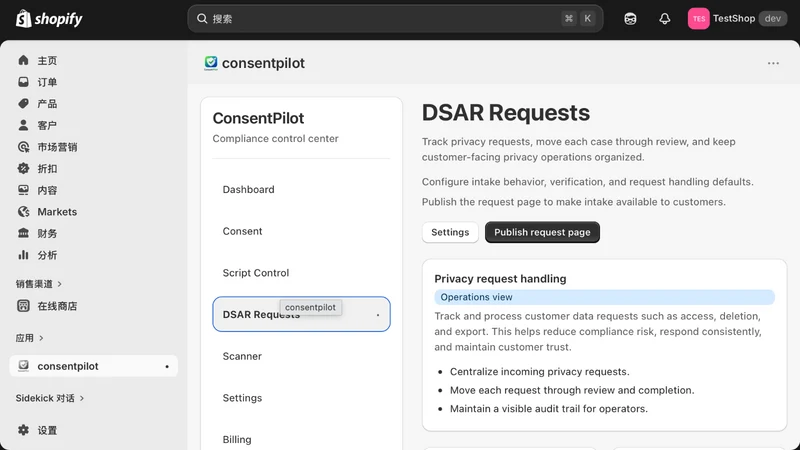Screen dimensions: 800x450
Task: Open 分析 in the sidebar
Action: pos(47,255)
